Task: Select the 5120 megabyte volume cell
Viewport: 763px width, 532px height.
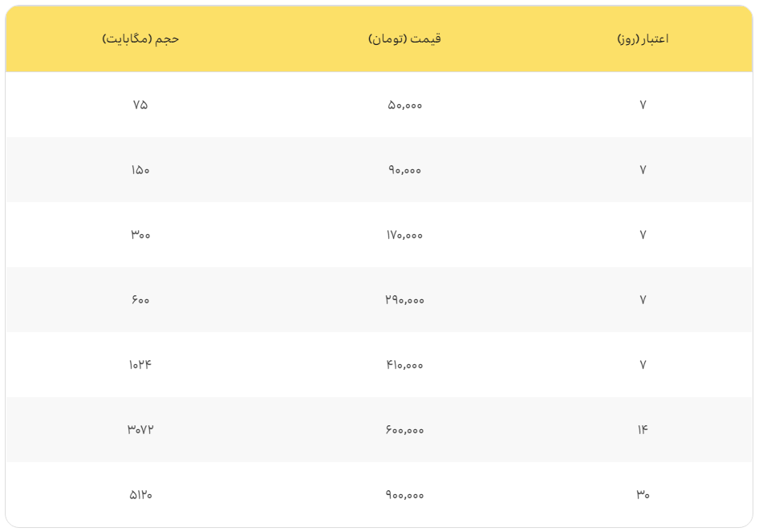Action: (x=140, y=494)
